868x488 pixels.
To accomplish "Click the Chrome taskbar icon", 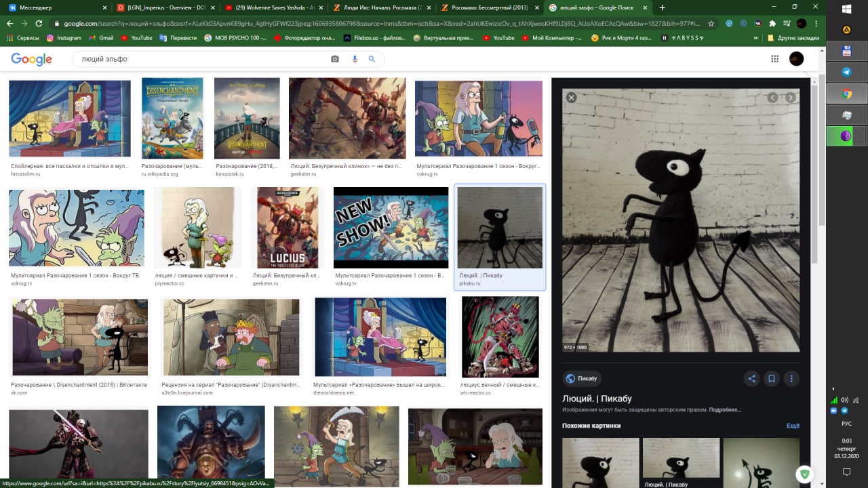I will (x=846, y=94).
